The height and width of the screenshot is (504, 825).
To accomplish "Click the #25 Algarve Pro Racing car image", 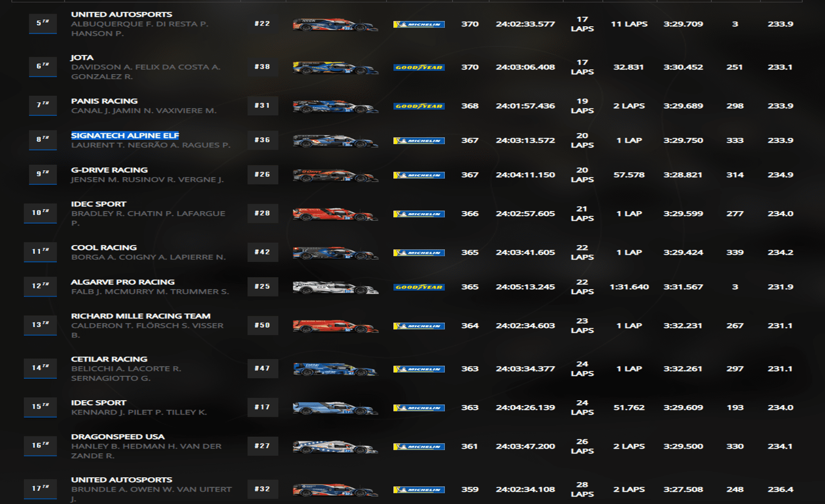I will (x=335, y=287).
